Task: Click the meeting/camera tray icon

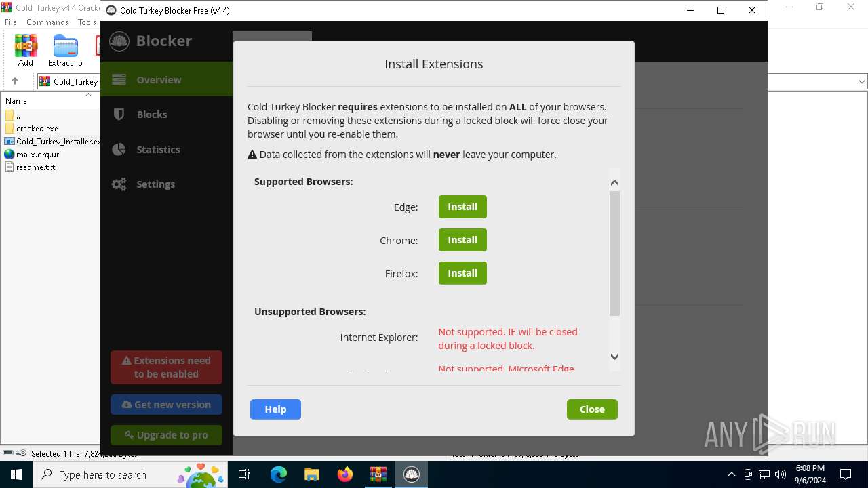Action: (748, 474)
